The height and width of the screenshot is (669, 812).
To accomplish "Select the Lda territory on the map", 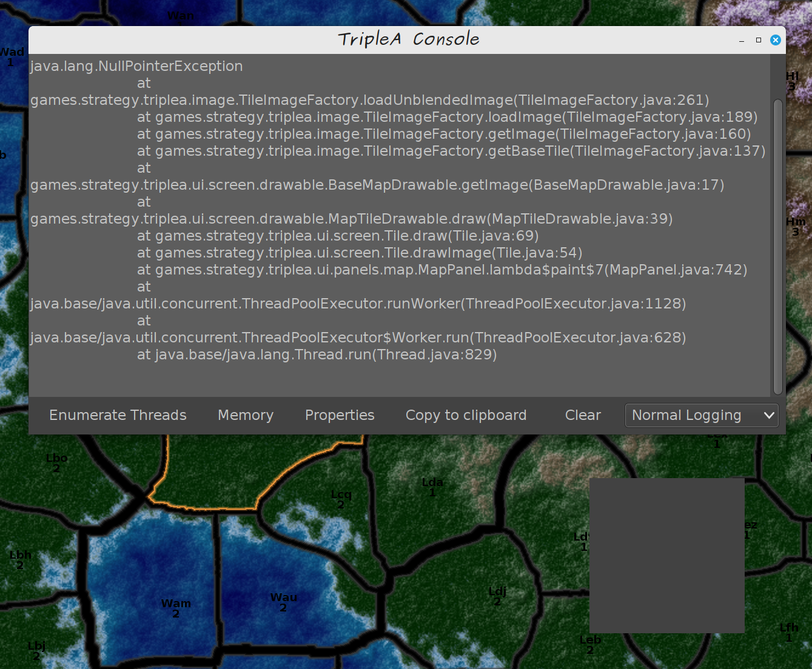I will [x=432, y=487].
